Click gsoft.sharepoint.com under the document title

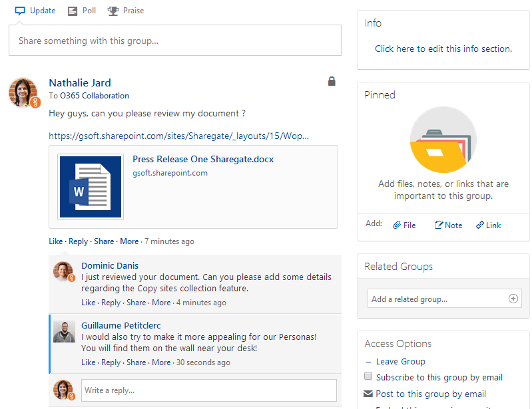(x=170, y=173)
